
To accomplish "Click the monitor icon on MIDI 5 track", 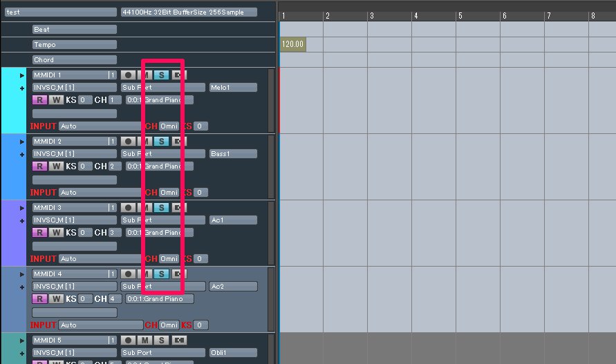I will coord(180,340).
